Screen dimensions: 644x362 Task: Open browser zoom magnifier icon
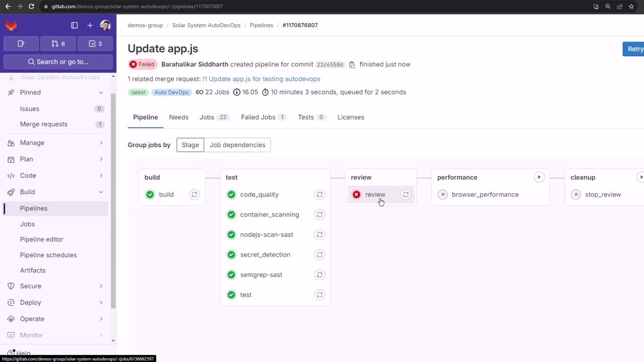click(608, 7)
